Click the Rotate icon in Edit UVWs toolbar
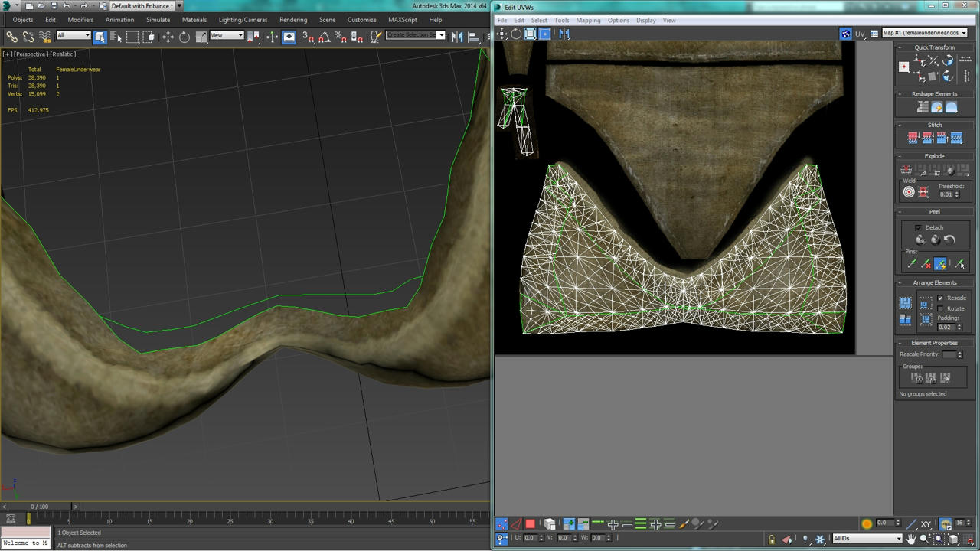The image size is (980, 551). click(516, 34)
